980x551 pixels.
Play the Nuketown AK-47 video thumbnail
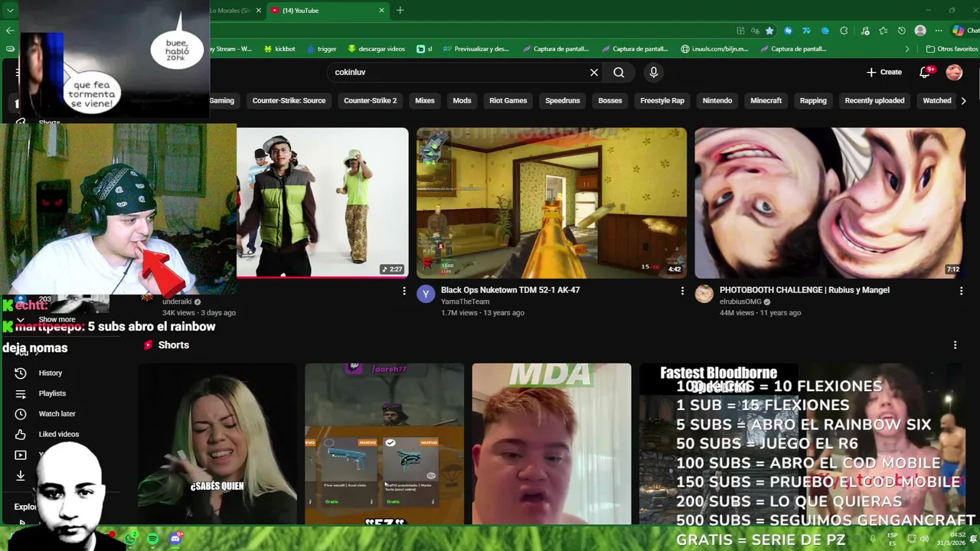[x=551, y=203]
